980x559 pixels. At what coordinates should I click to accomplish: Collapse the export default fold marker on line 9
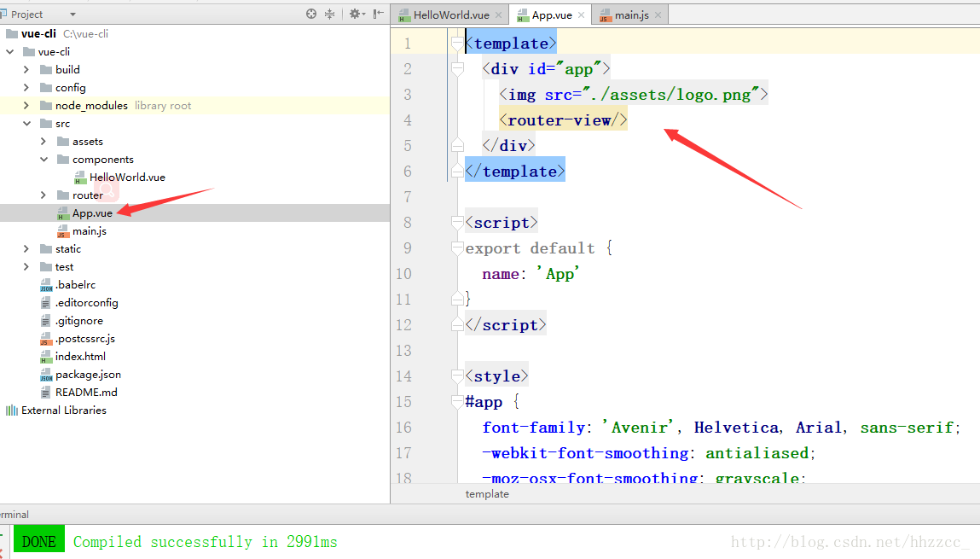(x=457, y=248)
